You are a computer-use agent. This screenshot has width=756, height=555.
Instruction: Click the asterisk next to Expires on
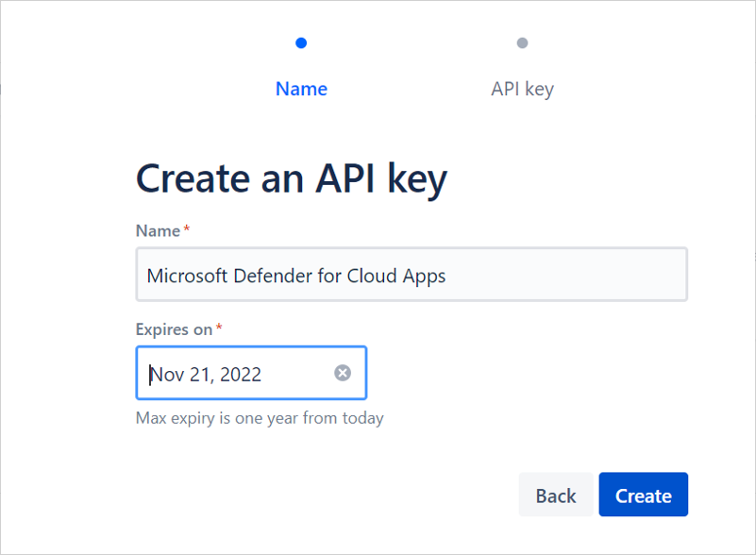coord(217,327)
